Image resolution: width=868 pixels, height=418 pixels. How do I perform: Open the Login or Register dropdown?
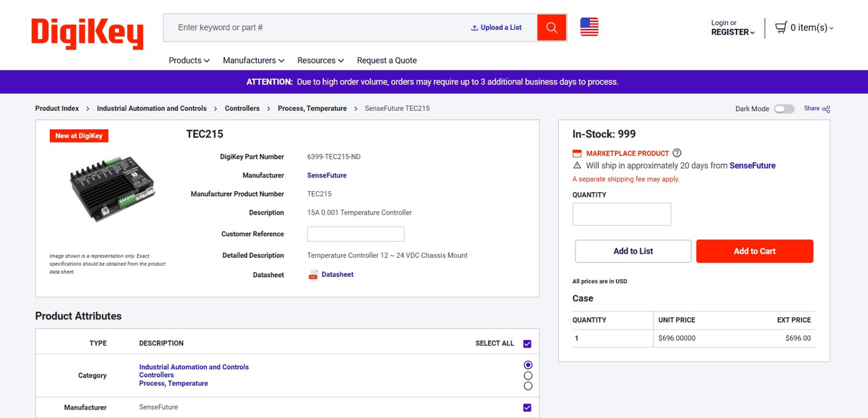(x=733, y=28)
